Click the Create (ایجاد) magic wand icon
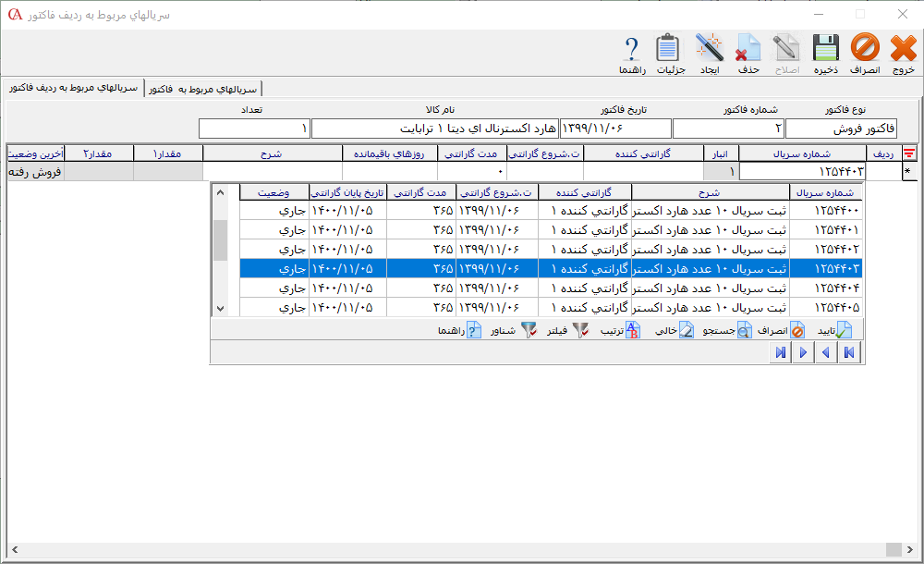Viewport: 924px width, 564px height. pos(709,53)
